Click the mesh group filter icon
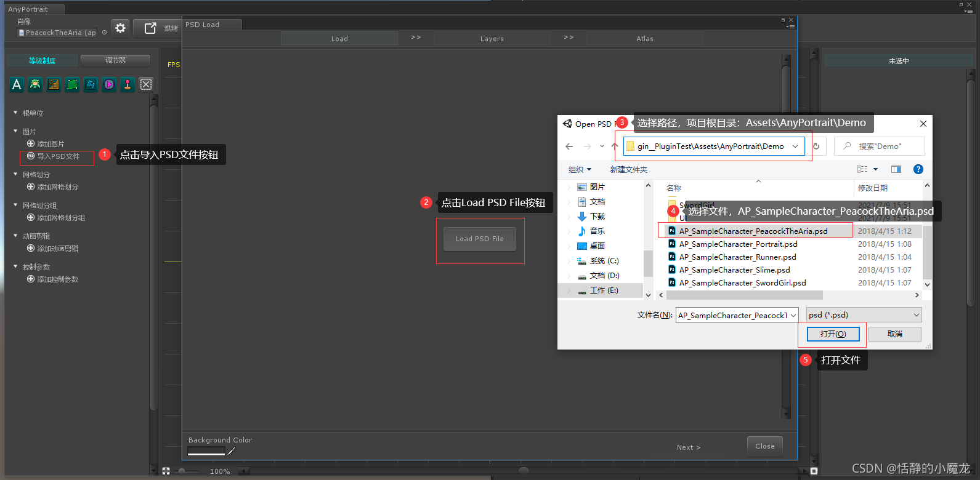This screenshot has width=980, height=480. pos(91,84)
